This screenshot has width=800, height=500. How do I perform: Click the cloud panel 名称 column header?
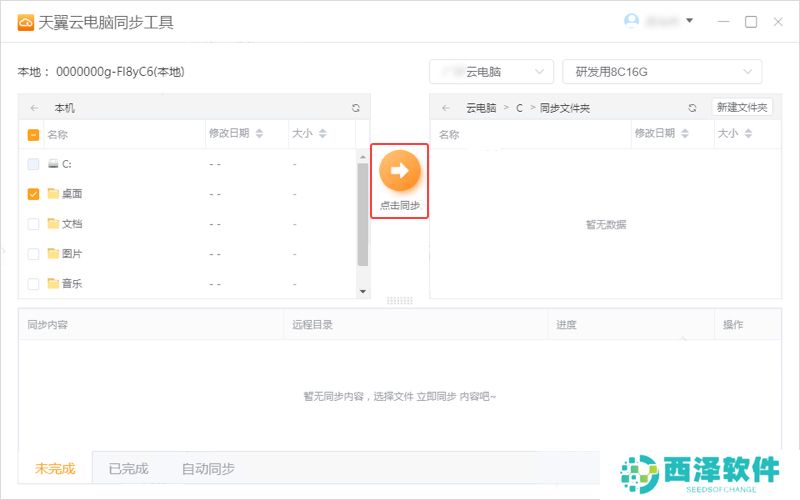coord(449,135)
